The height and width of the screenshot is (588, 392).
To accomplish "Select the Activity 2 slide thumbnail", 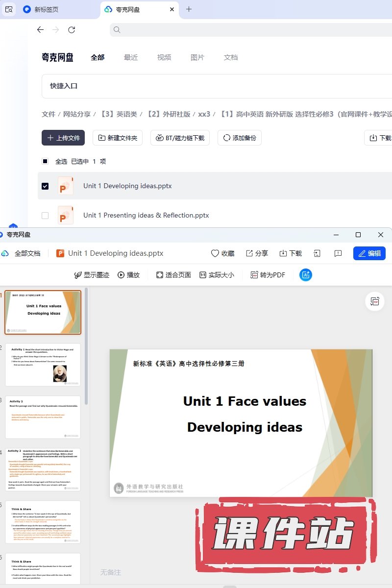I will (x=43, y=417).
